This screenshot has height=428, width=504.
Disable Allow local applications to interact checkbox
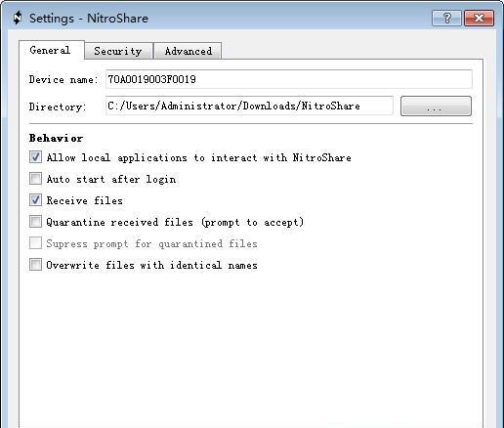[35, 157]
